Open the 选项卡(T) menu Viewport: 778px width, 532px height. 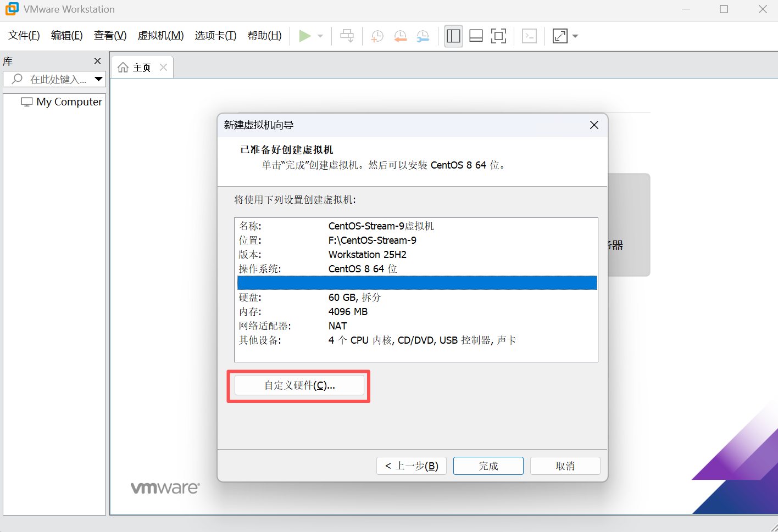216,36
